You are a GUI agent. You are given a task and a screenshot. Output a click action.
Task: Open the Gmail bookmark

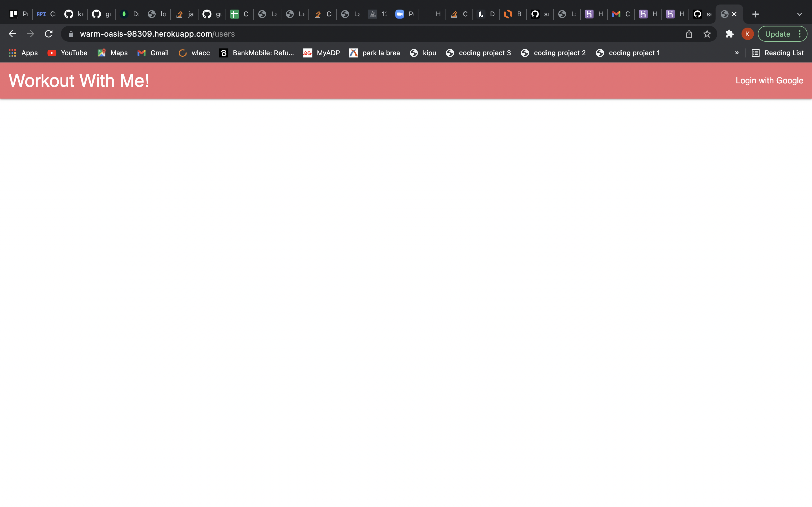coord(153,53)
